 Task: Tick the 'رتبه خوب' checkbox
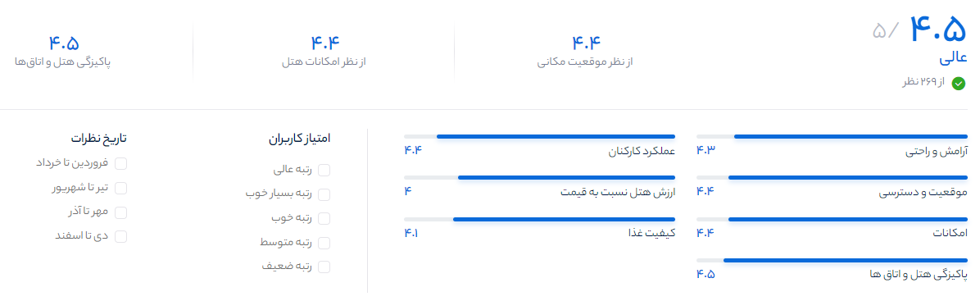tap(324, 218)
